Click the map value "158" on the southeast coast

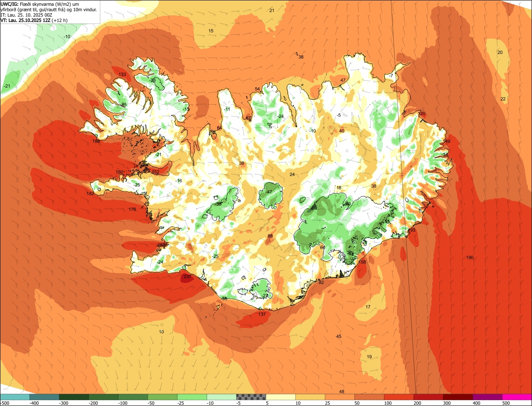tap(362, 262)
